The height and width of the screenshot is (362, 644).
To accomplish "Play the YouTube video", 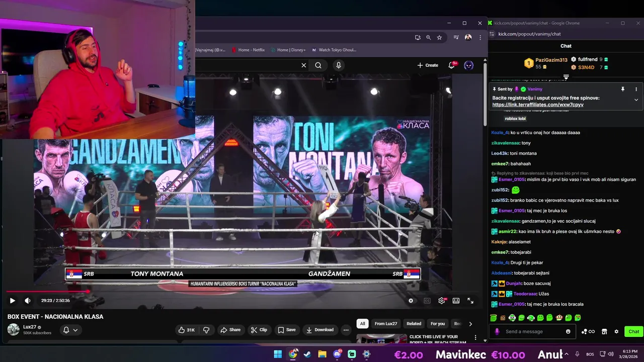I will (x=13, y=301).
